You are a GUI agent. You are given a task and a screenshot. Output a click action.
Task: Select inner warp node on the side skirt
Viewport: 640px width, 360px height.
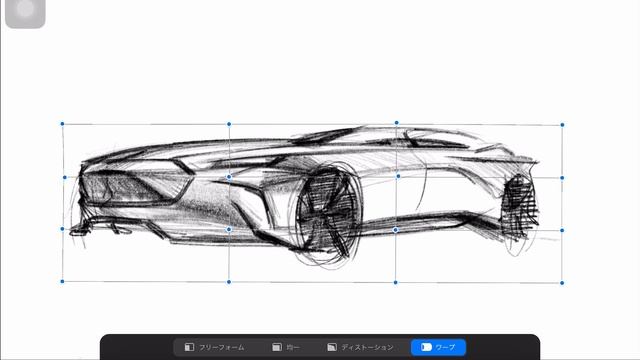[395, 230]
